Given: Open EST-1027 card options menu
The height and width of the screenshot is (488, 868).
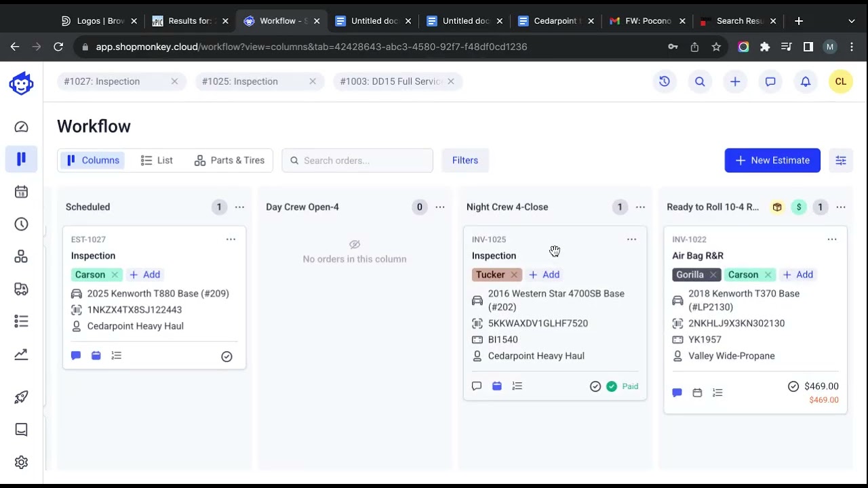Looking at the screenshot, I should coord(231,239).
